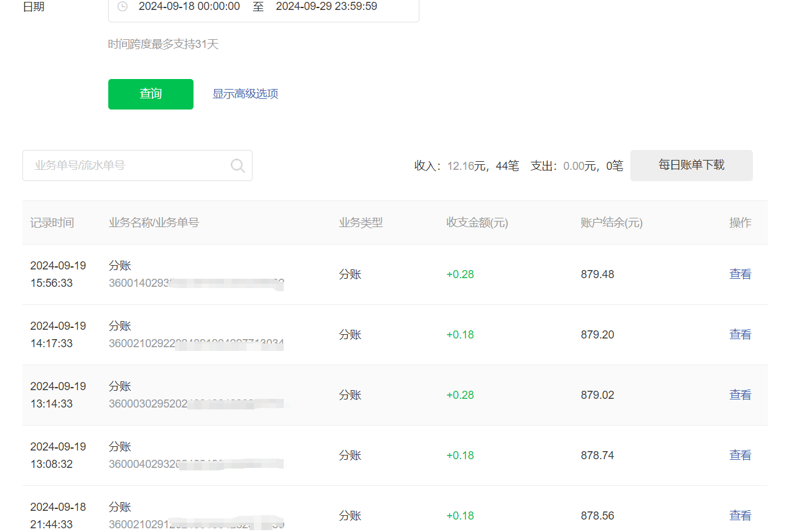The image size is (812, 532).
Task: Click the expense summary 0.00元, 0笔
Action: pyautogui.click(x=577, y=166)
